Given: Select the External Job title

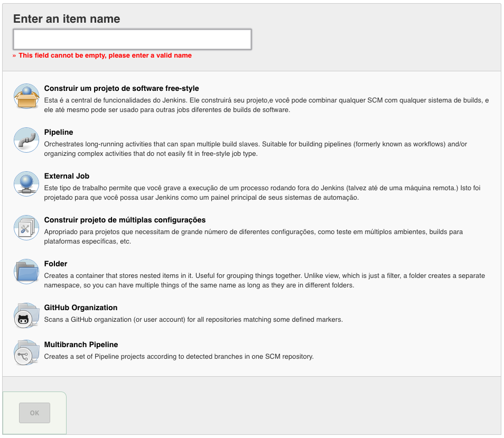Looking at the screenshot, I should (67, 176).
